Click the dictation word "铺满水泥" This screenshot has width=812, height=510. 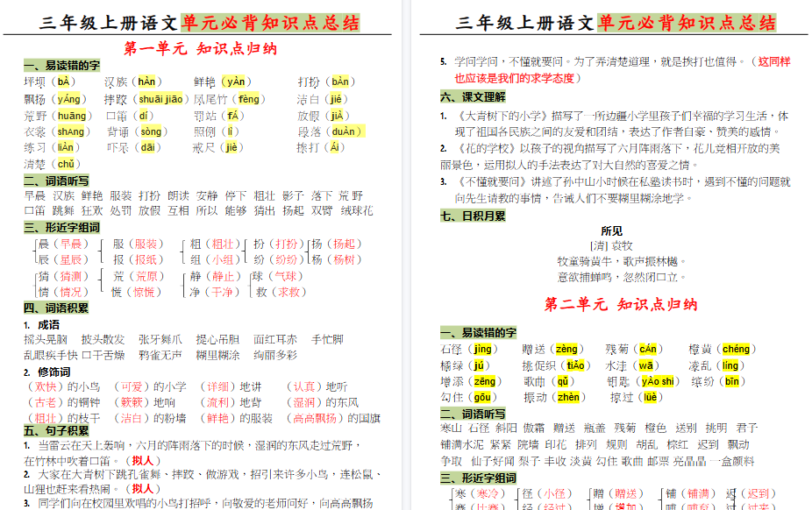click(x=462, y=444)
